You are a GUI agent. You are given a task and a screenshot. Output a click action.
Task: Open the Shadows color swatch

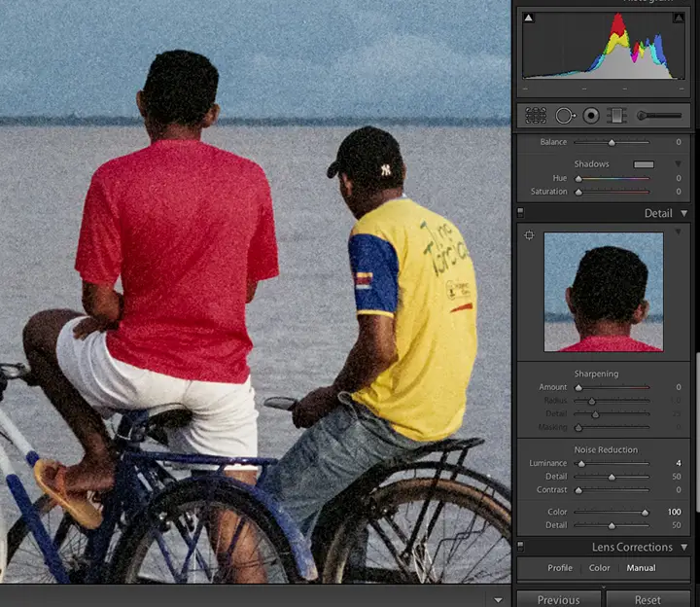(644, 164)
